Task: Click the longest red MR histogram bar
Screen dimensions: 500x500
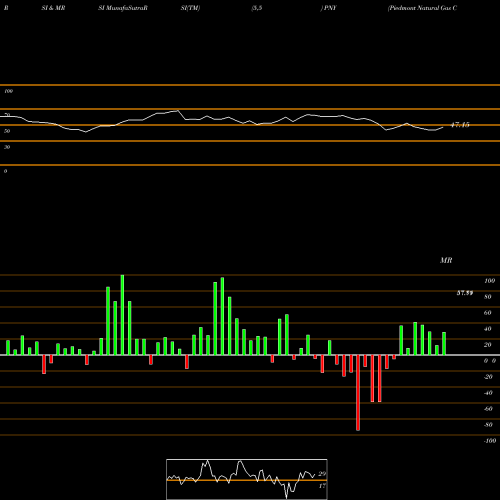Action: click(x=358, y=393)
